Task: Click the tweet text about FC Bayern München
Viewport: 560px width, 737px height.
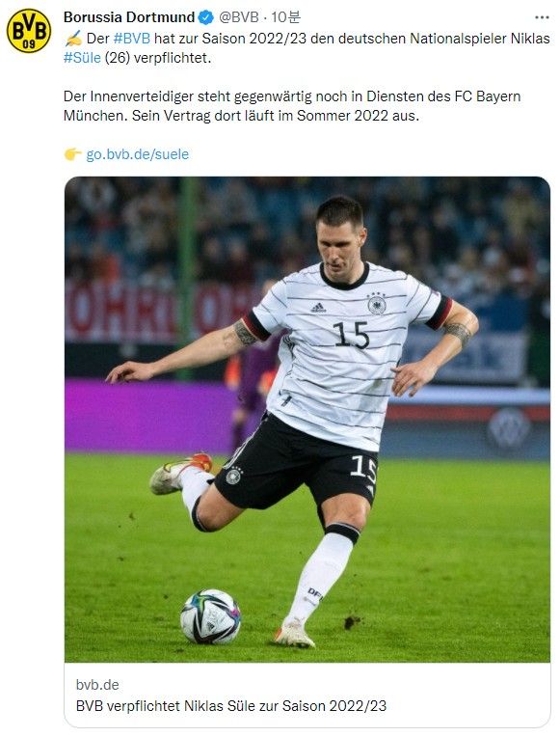Action: pos(292,106)
